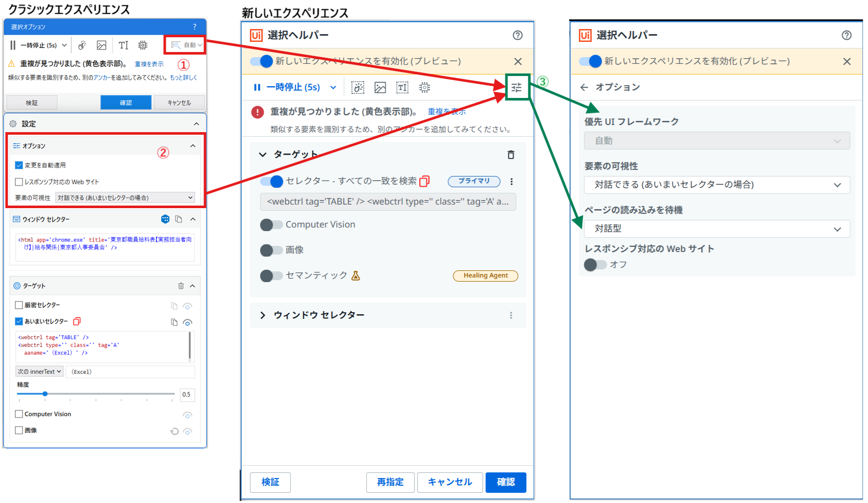
Task: Open kebab menu beside プライマリ badge
Action: click(512, 181)
